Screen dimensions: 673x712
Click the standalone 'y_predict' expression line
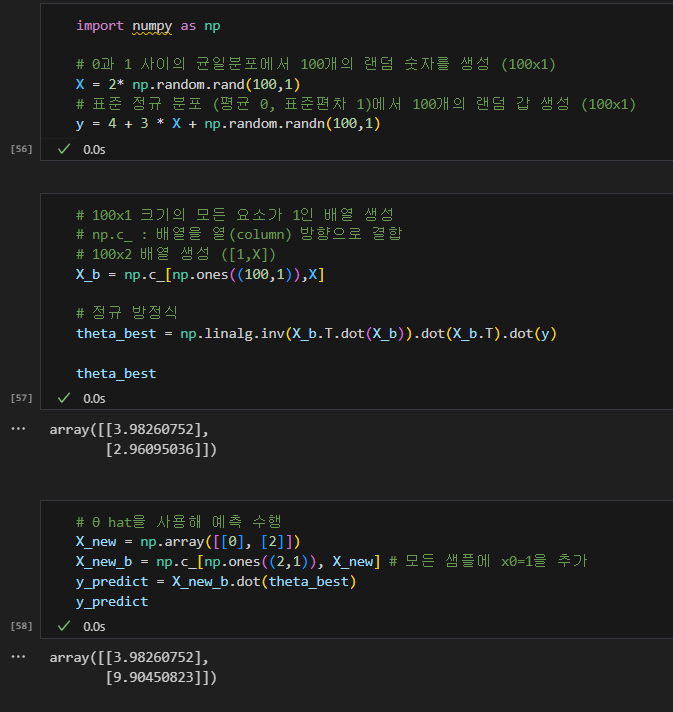point(112,602)
